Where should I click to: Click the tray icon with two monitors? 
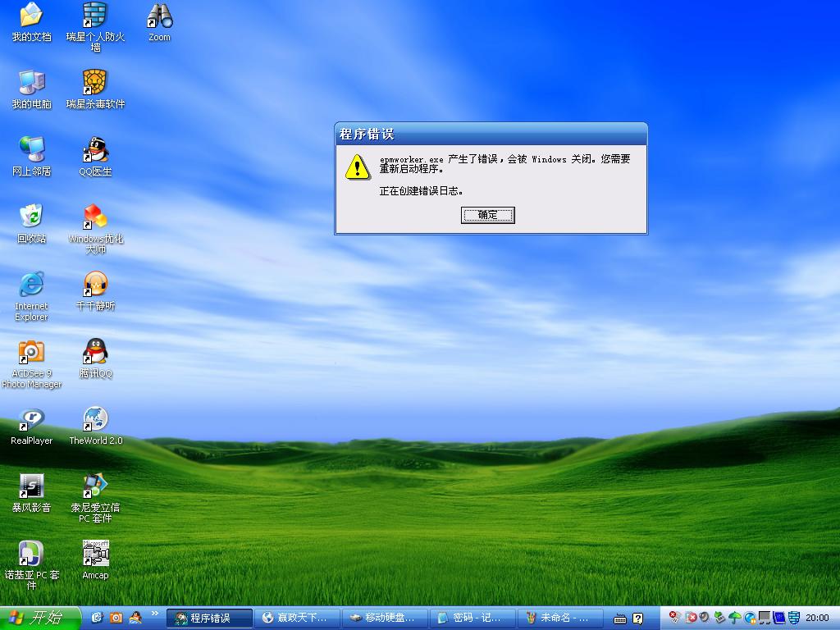click(x=765, y=619)
